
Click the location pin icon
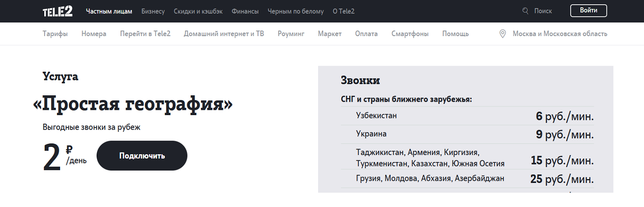pyautogui.click(x=503, y=34)
